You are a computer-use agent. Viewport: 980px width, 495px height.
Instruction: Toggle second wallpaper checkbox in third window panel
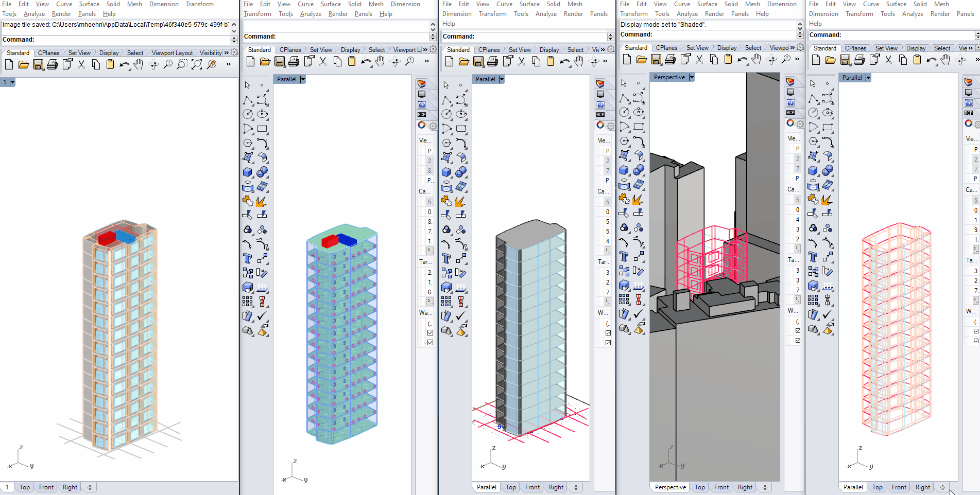coord(608,342)
